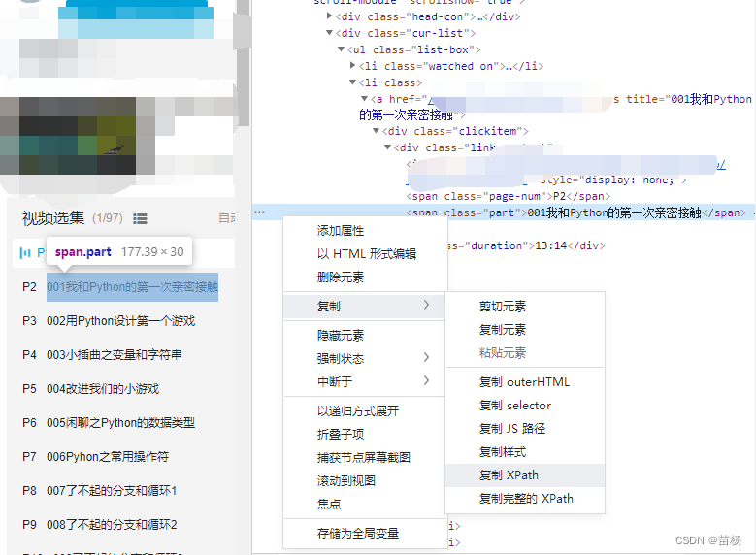Viewport: 756px width, 555px height.
Task: Open video P2 001我和Python的第一次亲密接触
Action: click(x=120, y=287)
